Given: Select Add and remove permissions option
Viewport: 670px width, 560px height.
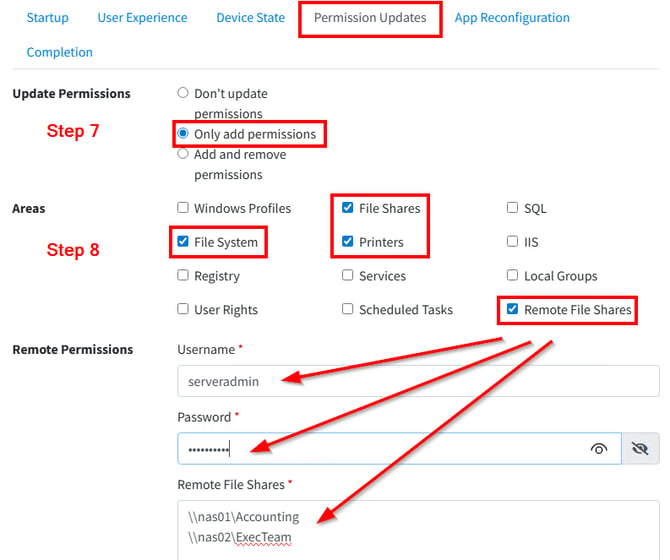Looking at the screenshot, I should tap(183, 154).
